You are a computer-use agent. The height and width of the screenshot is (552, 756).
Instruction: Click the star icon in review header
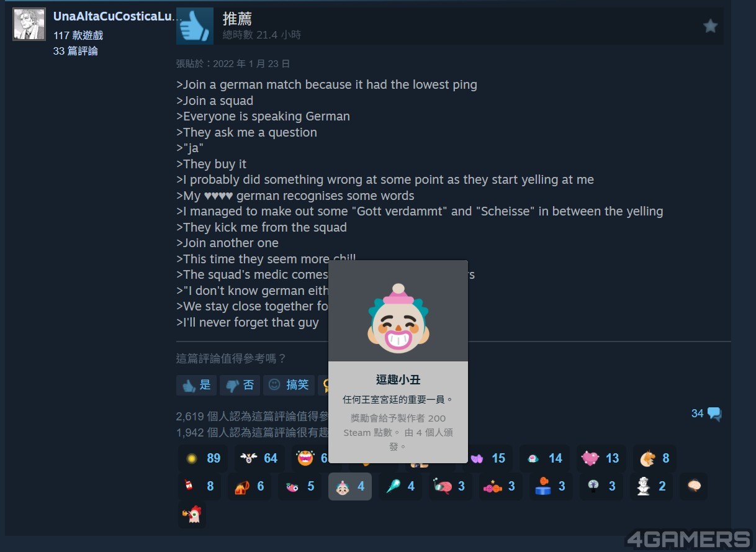[x=710, y=26]
